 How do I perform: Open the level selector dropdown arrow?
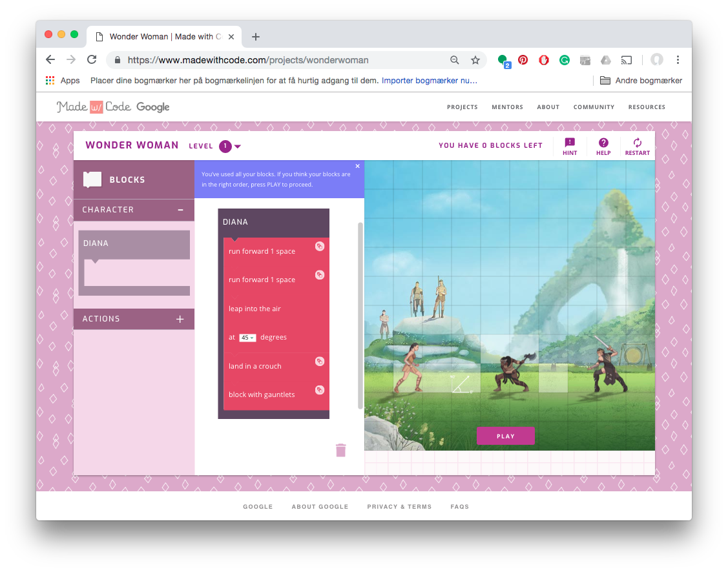[x=238, y=147]
